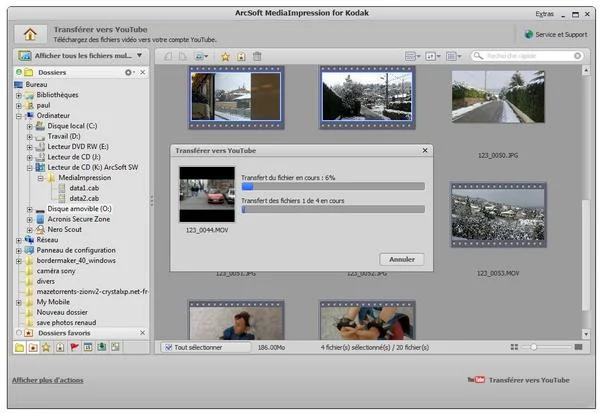Click the thumbnail size slider handle

pyautogui.click(x=533, y=347)
